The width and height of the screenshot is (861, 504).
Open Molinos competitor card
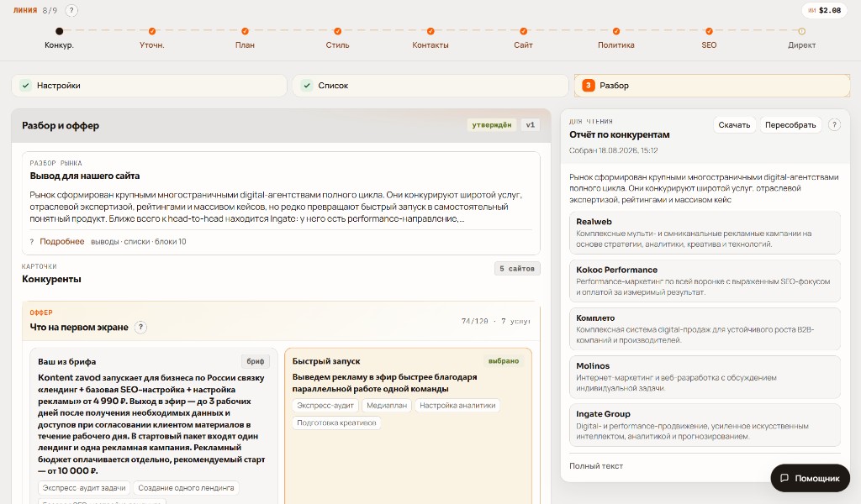click(705, 377)
